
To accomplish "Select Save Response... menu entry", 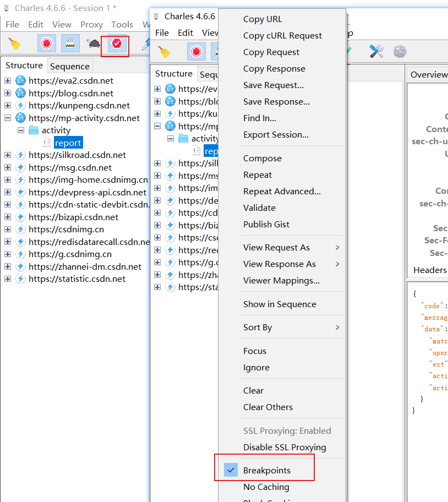I will 276,102.
